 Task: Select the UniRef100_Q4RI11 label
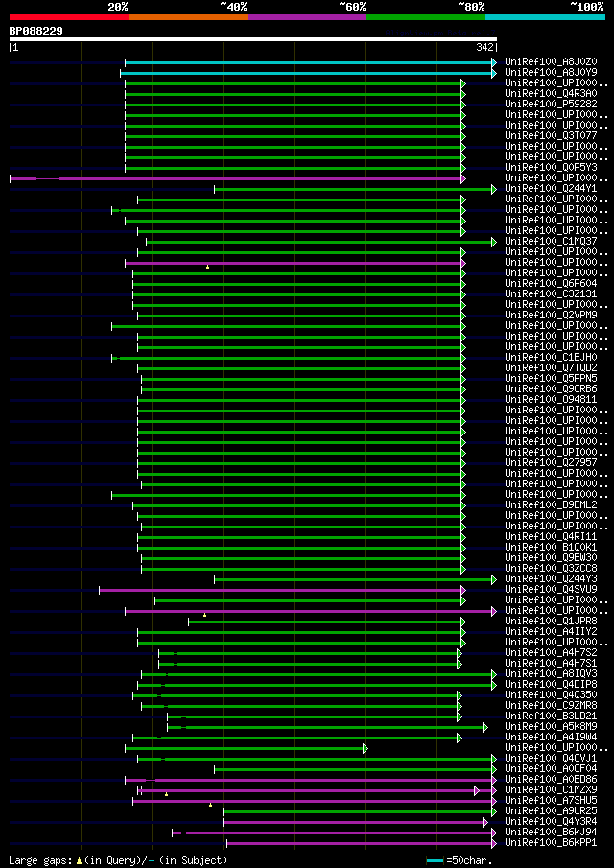coord(551,537)
